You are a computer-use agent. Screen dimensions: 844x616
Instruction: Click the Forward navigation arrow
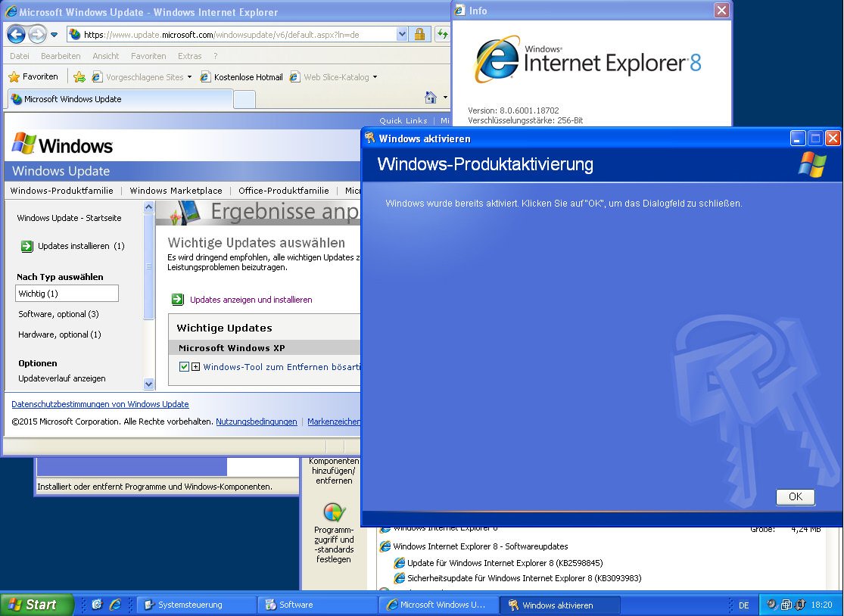pyautogui.click(x=36, y=35)
